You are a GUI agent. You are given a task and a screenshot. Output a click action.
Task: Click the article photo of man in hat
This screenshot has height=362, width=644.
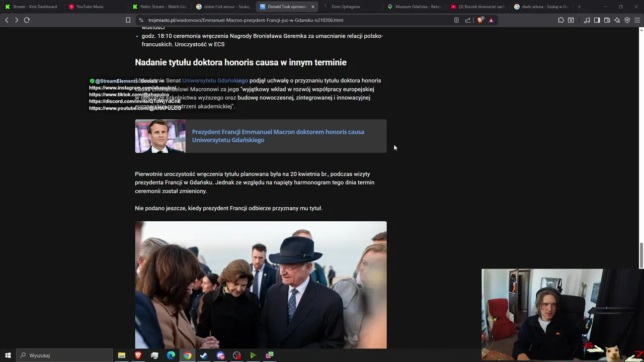click(261, 285)
